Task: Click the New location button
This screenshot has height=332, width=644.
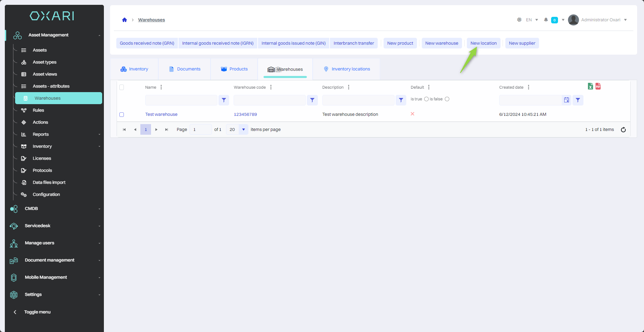Action: pyautogui.click(x=483, y=43)
